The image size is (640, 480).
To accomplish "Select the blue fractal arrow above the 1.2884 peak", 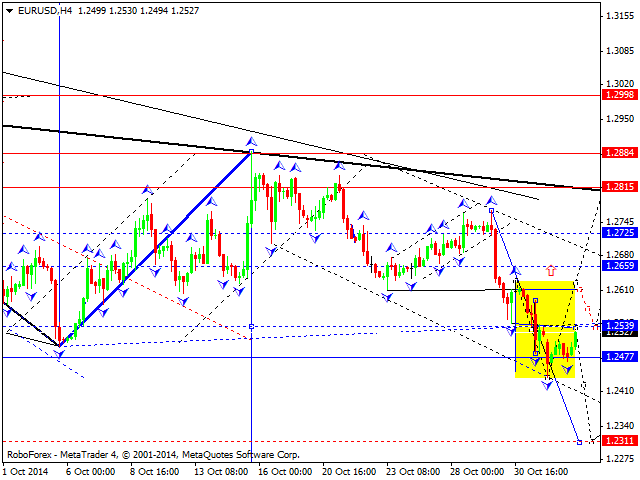I will (251, 142).
